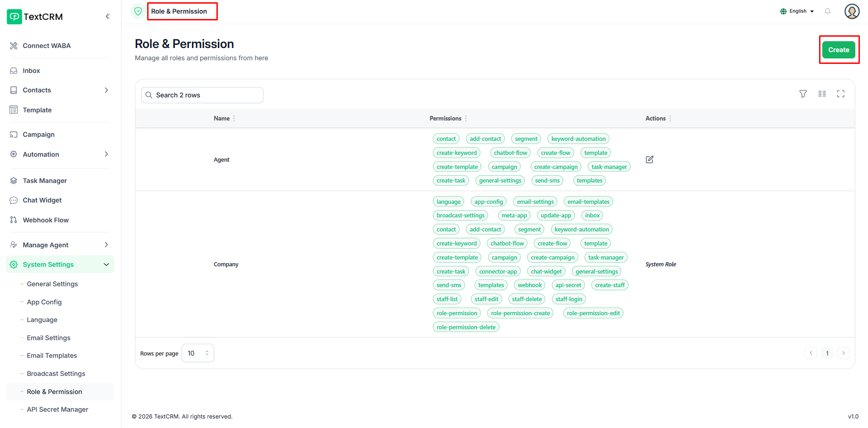Open the user profile avatar
The width and height of the screenshot is (868, 428).
point(852,11)
